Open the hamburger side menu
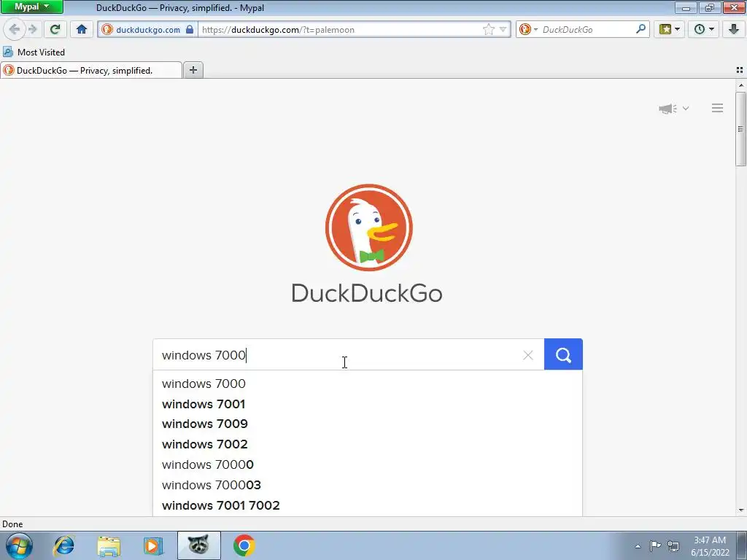Image resolution: width=747 pixels, height=560 pixels. click(717, 108)
